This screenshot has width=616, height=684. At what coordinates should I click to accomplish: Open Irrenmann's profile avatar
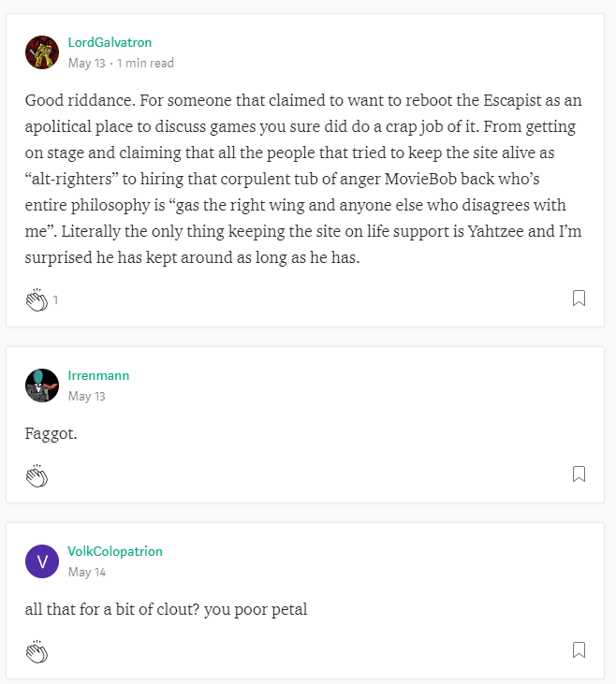pos(42,386)
